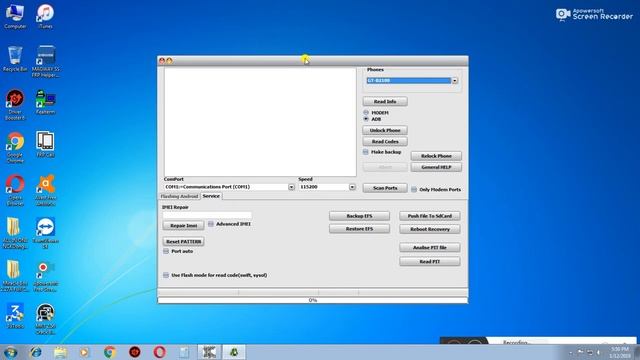This screenshot has height=360, width=640.
Task: Open Internet Explorer from the taskbar
Action: (36, 352)
